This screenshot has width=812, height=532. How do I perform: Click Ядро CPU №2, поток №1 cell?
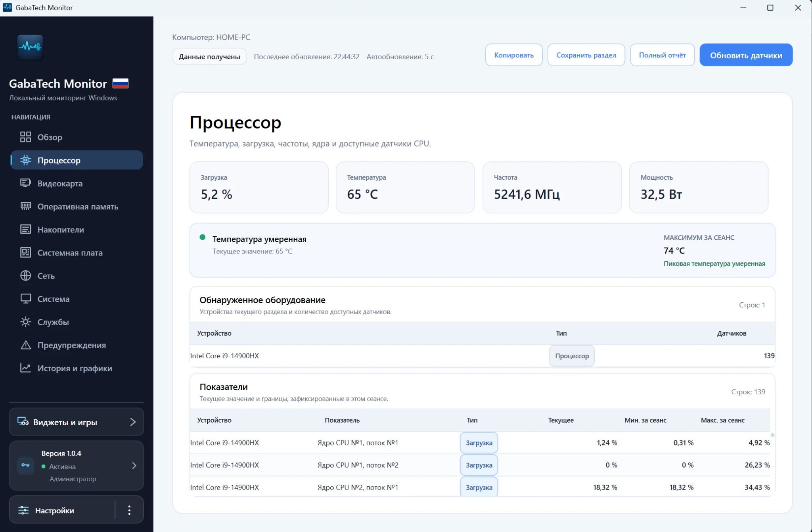pos(358,487)
